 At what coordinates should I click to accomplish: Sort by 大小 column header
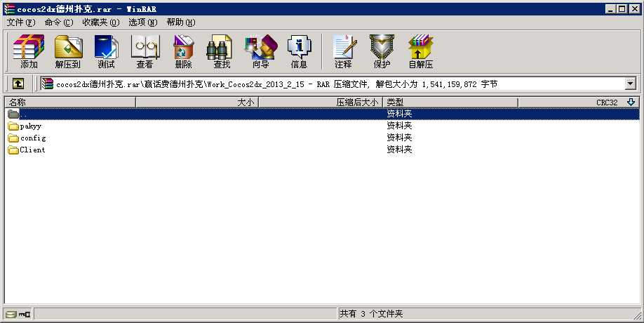click(197, 103)
